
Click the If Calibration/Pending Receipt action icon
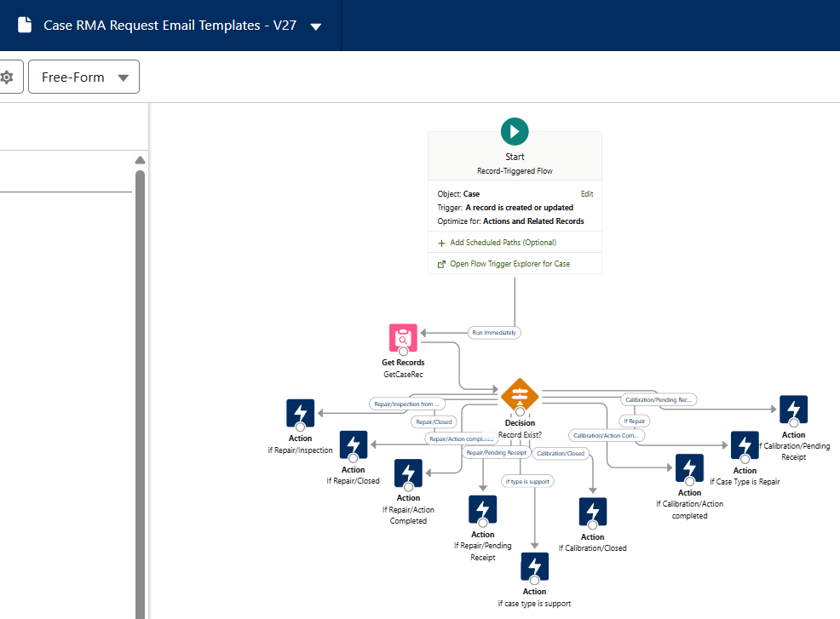[x=793, y=410]
